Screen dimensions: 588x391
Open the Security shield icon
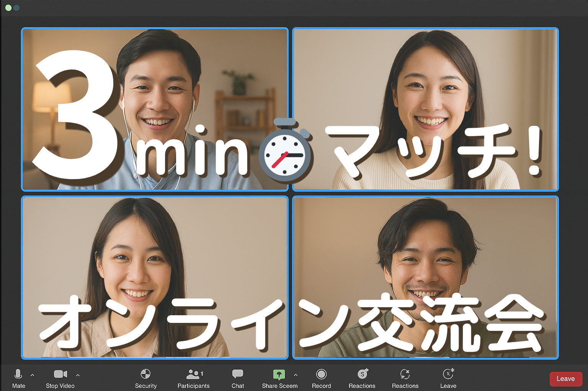pos(145,374)
